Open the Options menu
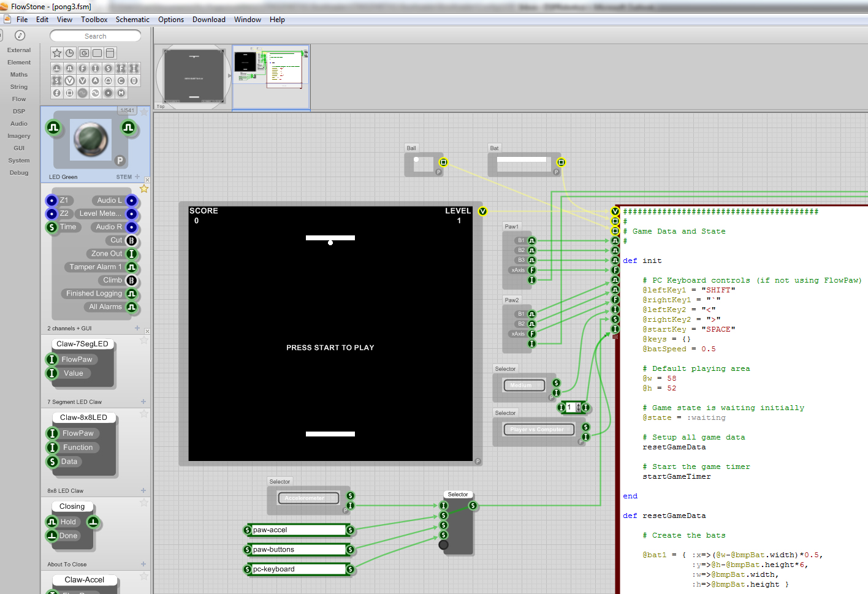Screen dimensions: 868x594 pos(171,20)
